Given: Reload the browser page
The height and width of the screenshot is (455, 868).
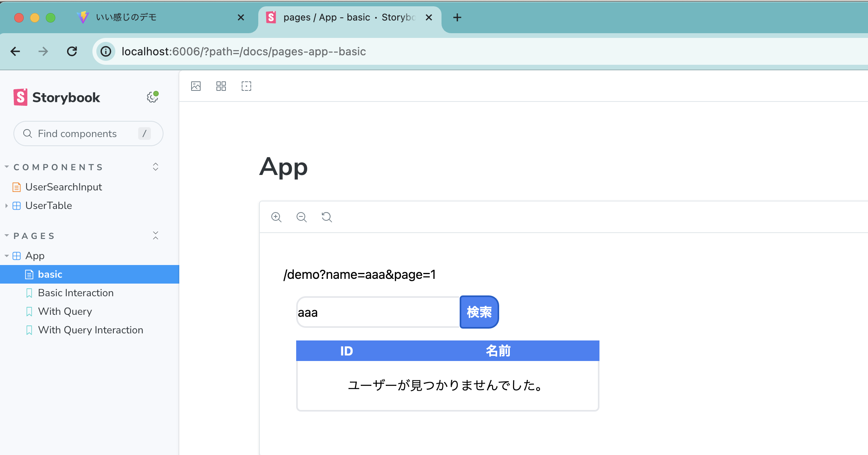Looking at the screenshot, I should pos(72,51).
